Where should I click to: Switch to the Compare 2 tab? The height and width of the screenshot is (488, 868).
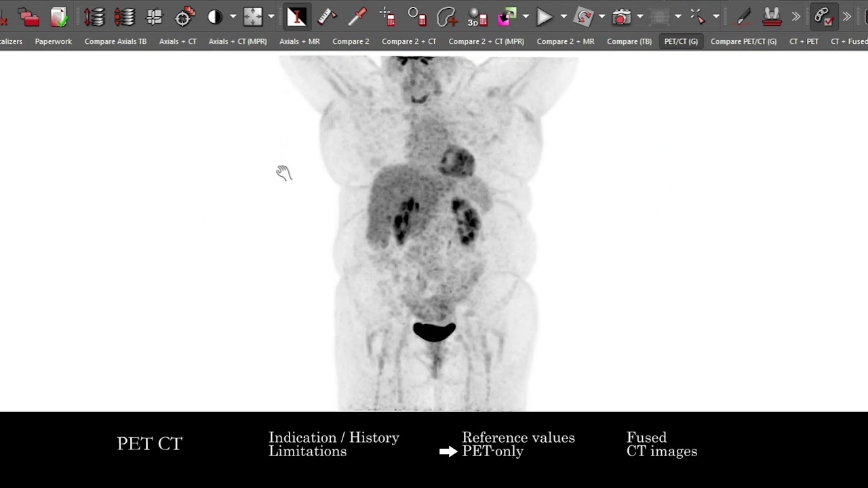351,41
